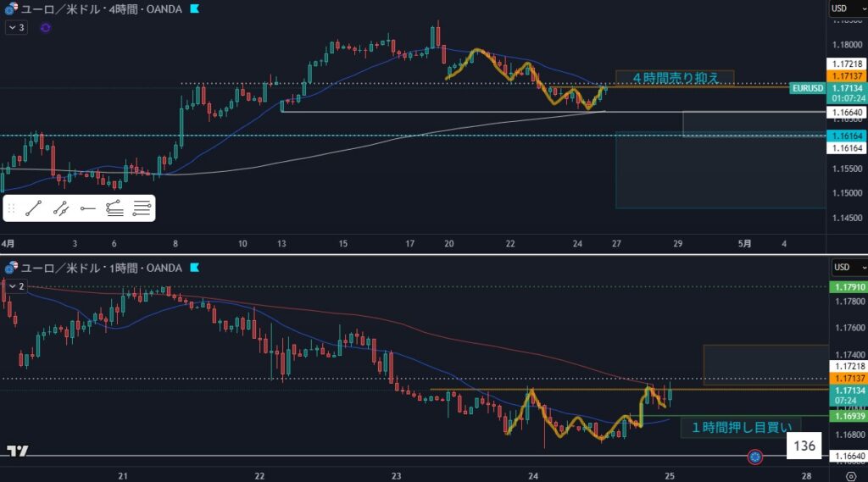Select the trend line tool in floating toolbar
This screenshot has height=482, width=868.
tap(34, 208)
